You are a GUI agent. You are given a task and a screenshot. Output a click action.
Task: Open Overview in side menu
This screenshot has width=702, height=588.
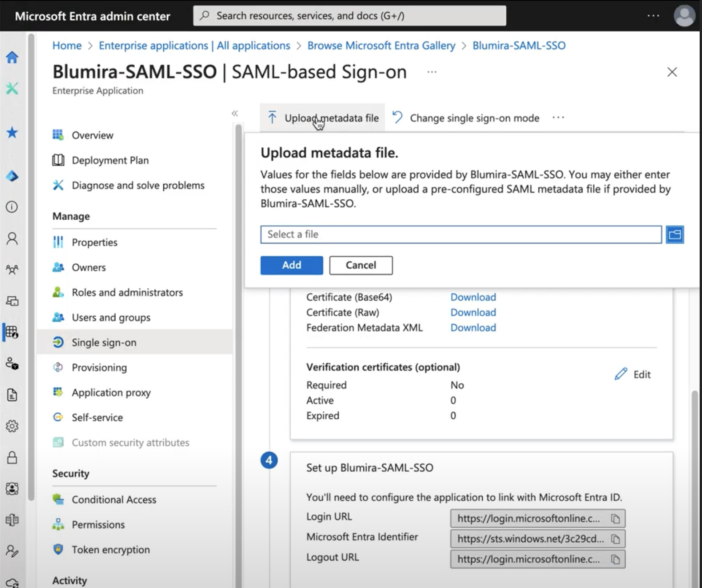pyautogui.click(x=92, y=135)
